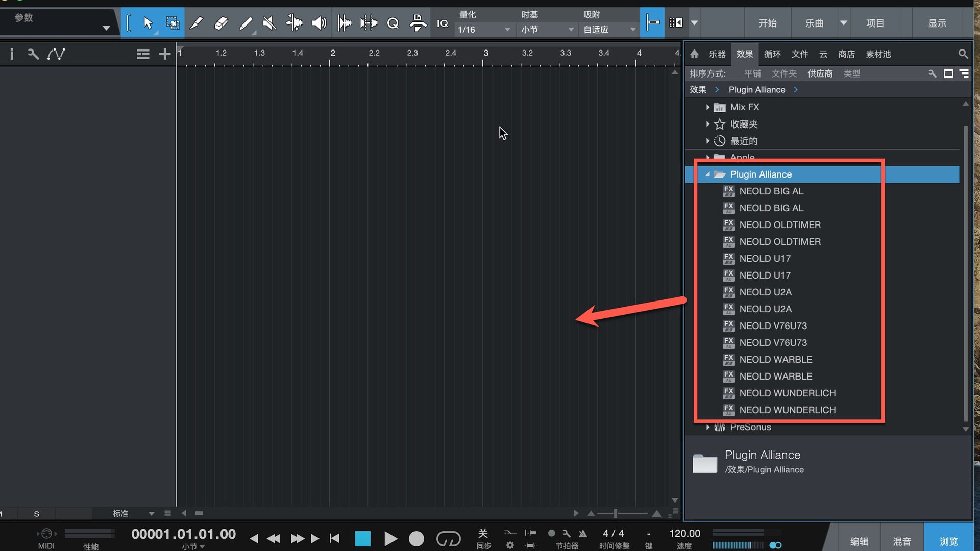Click the audio bend waveform icon

coord(369,23)
